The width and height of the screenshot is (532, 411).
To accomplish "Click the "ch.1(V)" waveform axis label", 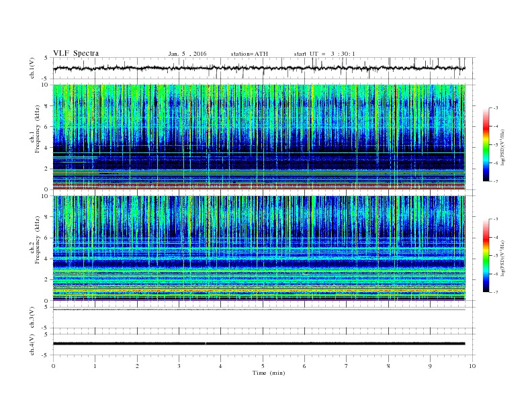I will point(32,68).
